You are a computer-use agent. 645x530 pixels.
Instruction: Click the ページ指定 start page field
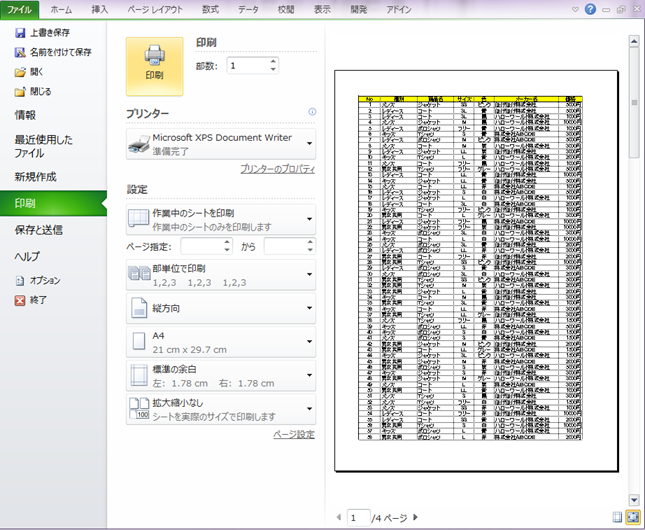pyautogui.click(x=202, y=246)
